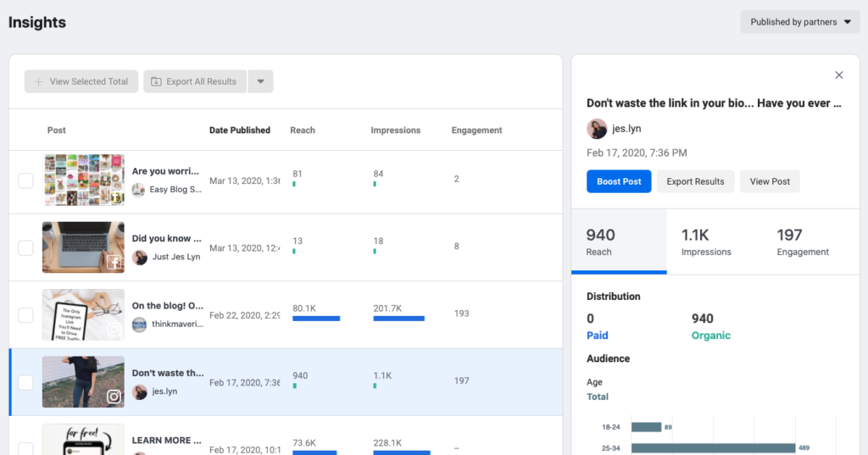Click Instagram icon on the Don't waste post thumbnail
This screenshot has height=455, width=868.
coord(114,397)
